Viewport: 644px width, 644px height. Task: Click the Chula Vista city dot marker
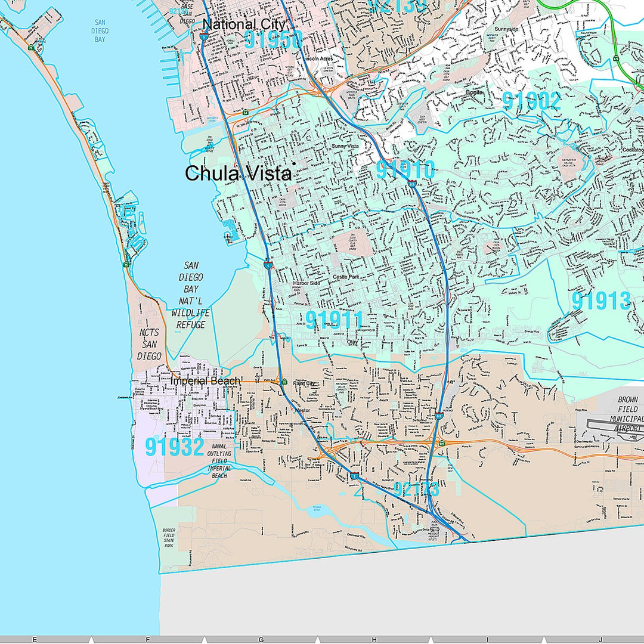pos(293,163)
